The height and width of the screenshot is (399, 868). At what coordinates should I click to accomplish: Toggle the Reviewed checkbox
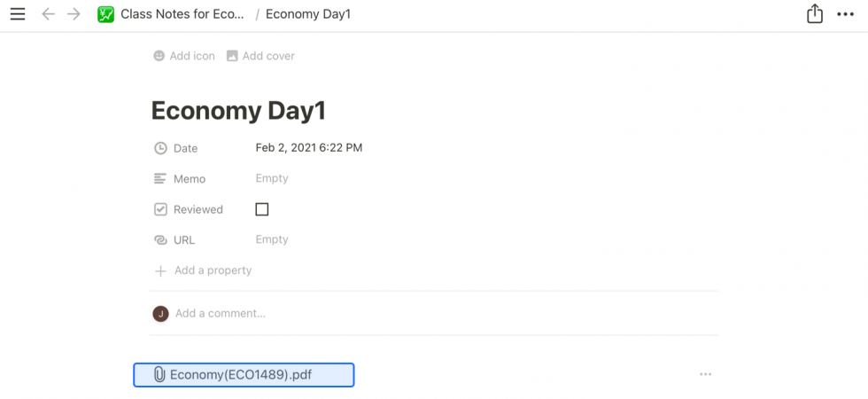coord(261,209)
